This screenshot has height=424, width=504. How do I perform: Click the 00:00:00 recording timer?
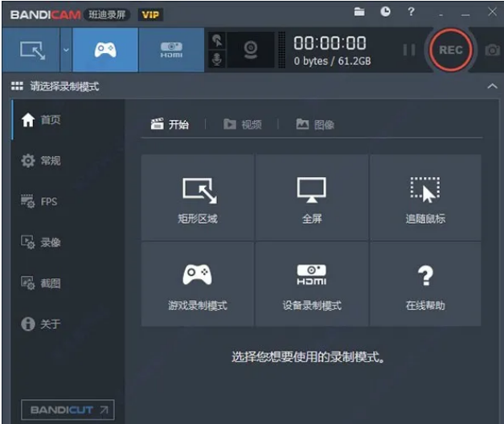tap(330, 43)
